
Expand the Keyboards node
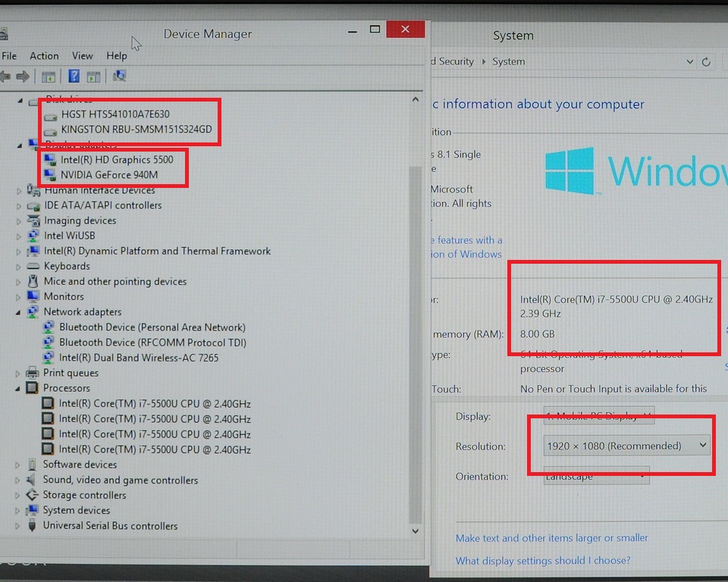tap(18, 268)
